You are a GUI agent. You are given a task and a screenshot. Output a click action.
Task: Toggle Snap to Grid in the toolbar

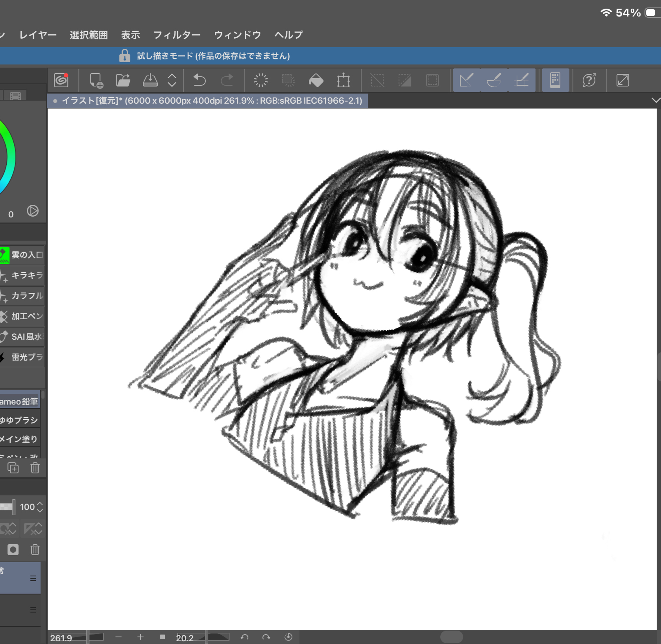tap(522, 80)
